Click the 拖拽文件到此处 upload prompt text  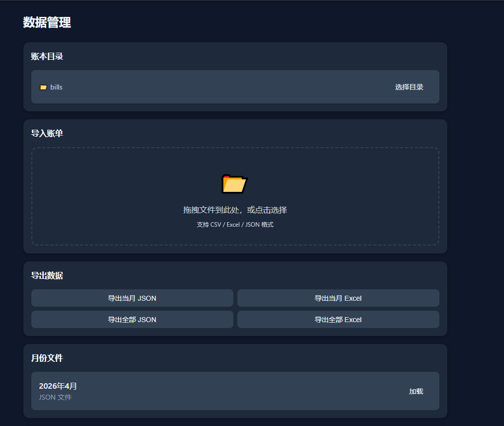tap(235, 210)
